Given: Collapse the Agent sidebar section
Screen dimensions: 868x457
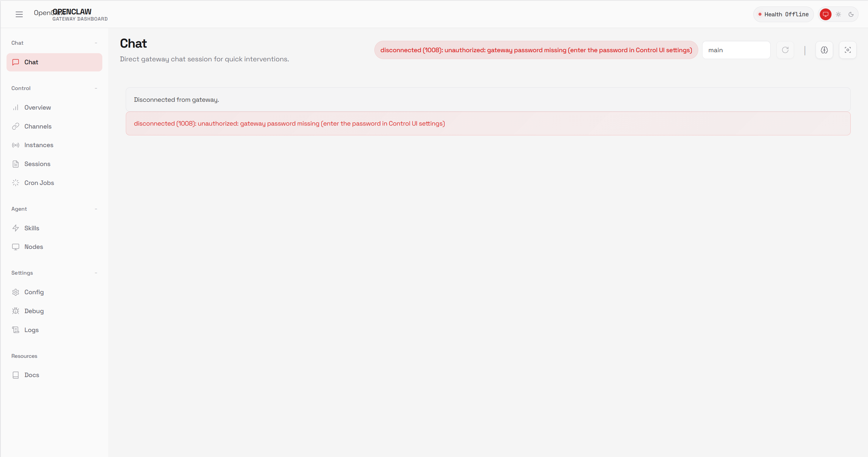Looking at the screenshot, I should tap(96, 209).
